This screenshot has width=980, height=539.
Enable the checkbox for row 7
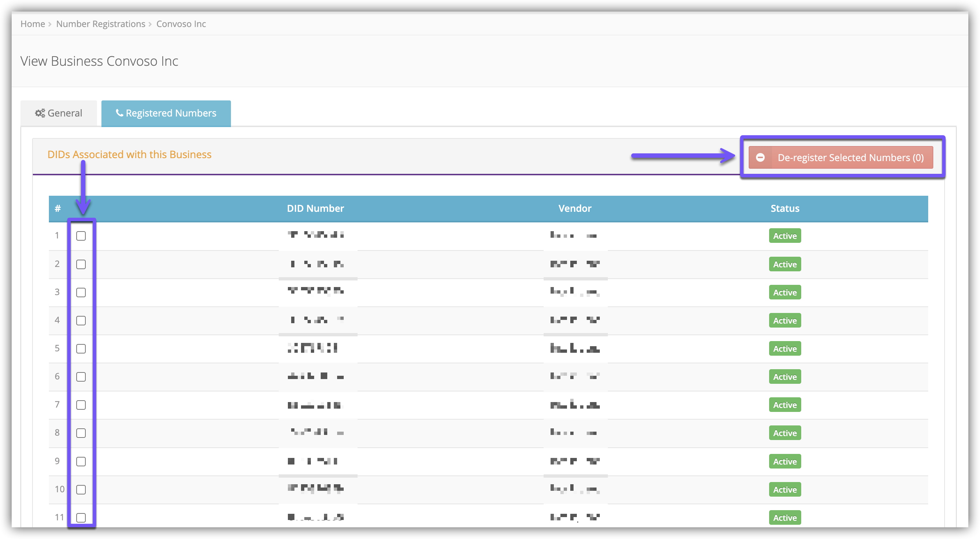[x=81, y=405]
